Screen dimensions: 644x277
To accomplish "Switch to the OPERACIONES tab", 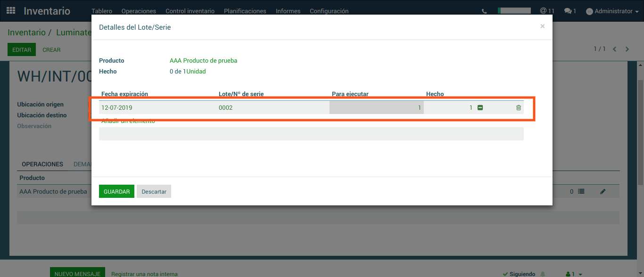I will tap(42, 164).
